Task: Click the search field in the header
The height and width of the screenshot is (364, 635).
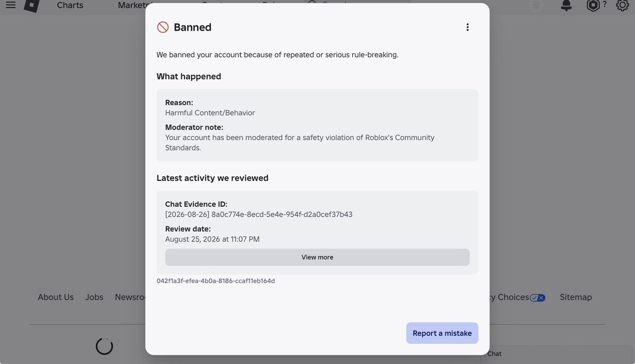Action: [357, 2]
